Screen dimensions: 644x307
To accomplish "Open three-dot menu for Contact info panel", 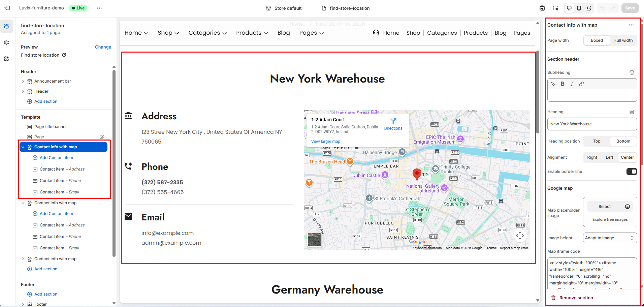I will pyautogui.click(x=631, y=25).
